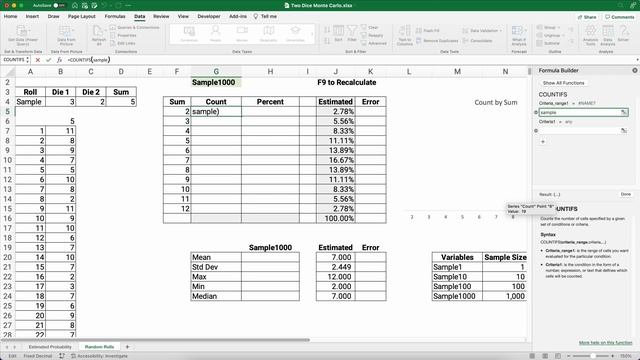Viewport: 640px width, 360px height.
Task: Select the People data type
Action: click(x=215, y=33)
